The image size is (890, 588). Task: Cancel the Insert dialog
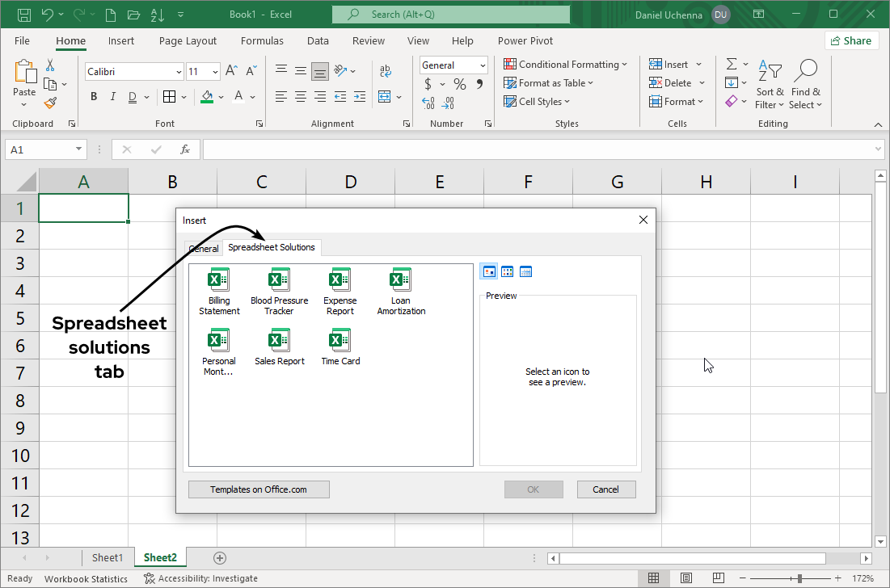605,489
